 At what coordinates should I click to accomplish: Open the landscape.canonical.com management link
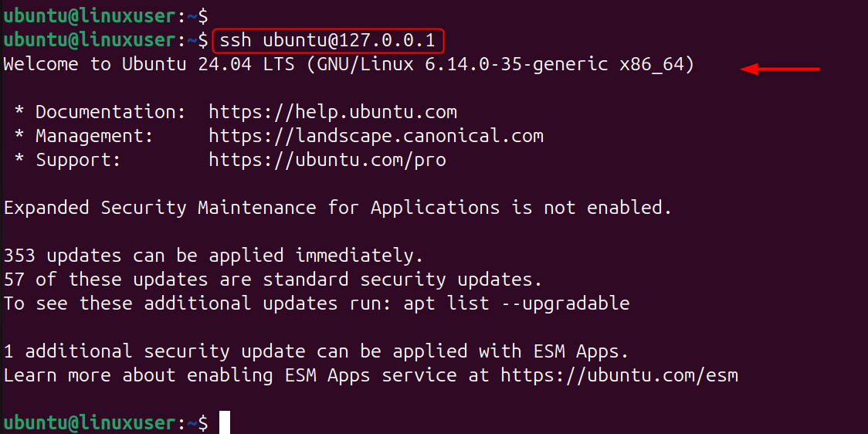tap(376, 136)
